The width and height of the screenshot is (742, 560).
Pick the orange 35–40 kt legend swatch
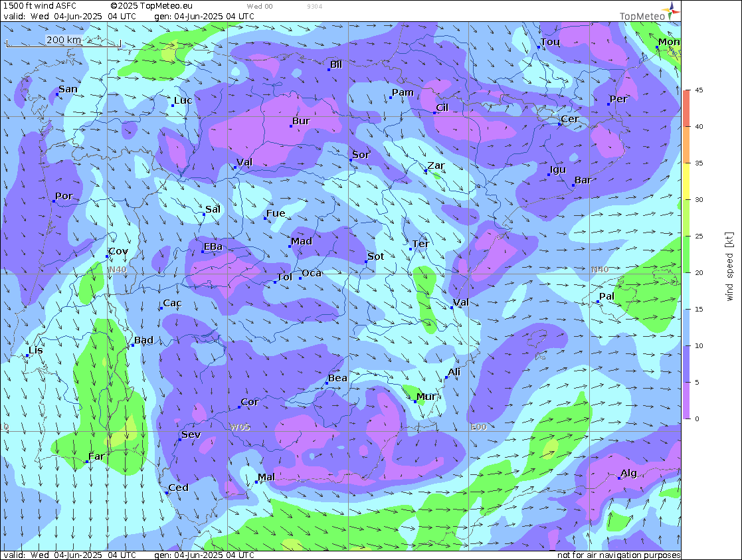686,144
